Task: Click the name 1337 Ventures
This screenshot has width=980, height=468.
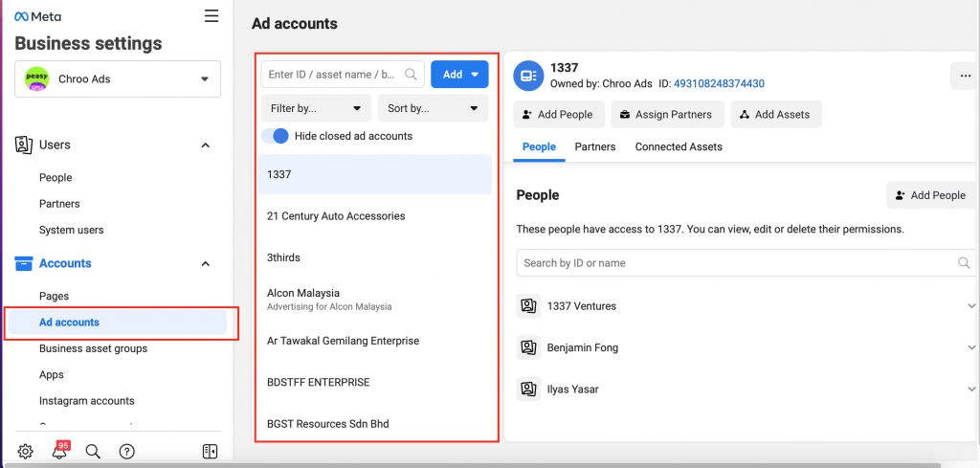Action: pyautogui.click(x=581, y=306)
